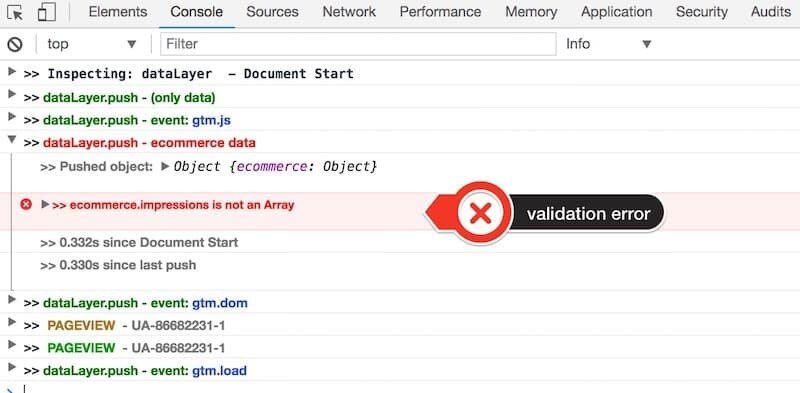The image size is (800, 393).
Task: Click the gtm.load event name text
Action: pos(219,371)
